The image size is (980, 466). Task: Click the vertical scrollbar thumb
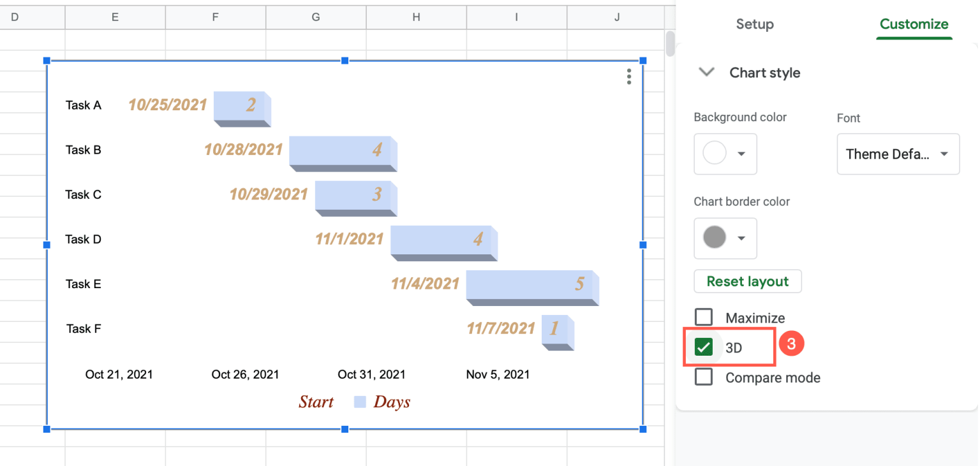pyautogui.click(x=670, y=45)
